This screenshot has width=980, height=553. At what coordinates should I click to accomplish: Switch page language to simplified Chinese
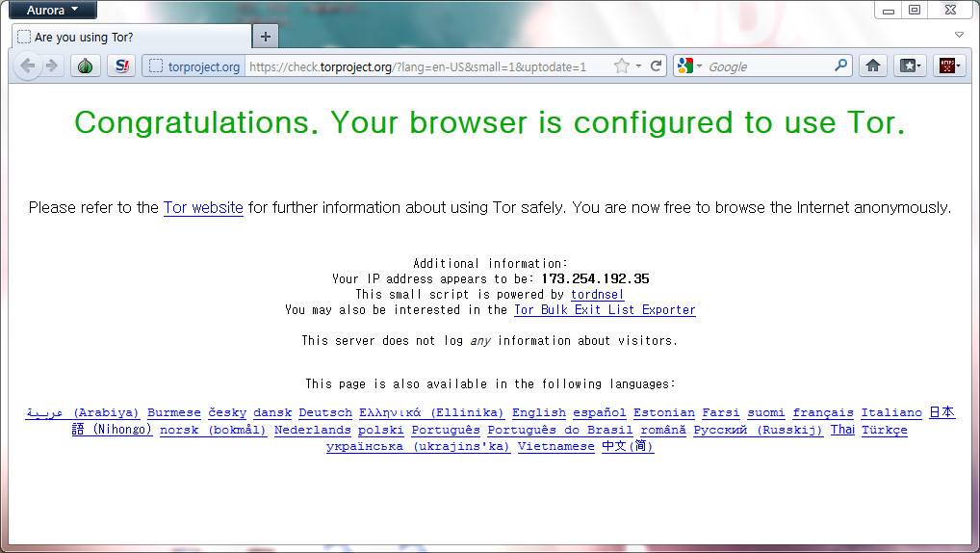628,446
